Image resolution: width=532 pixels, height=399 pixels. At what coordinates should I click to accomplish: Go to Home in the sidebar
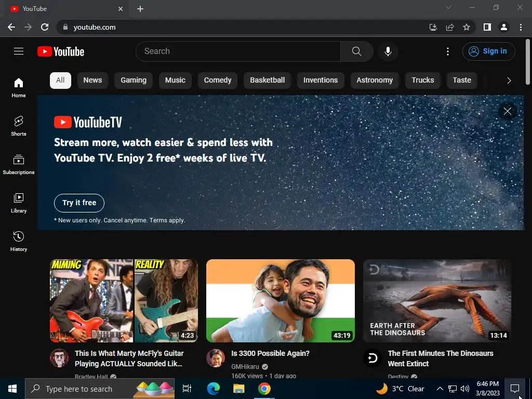pyautogui.click(x=19, y=87)
